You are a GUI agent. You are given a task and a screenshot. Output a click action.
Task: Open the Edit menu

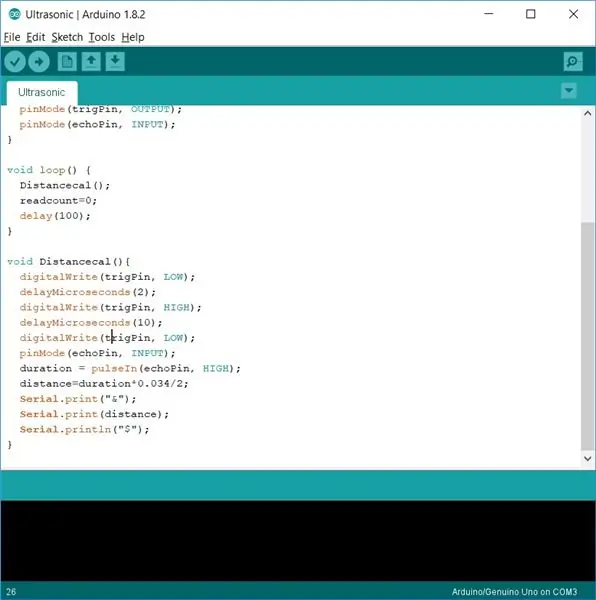click(x=36, y=37)
